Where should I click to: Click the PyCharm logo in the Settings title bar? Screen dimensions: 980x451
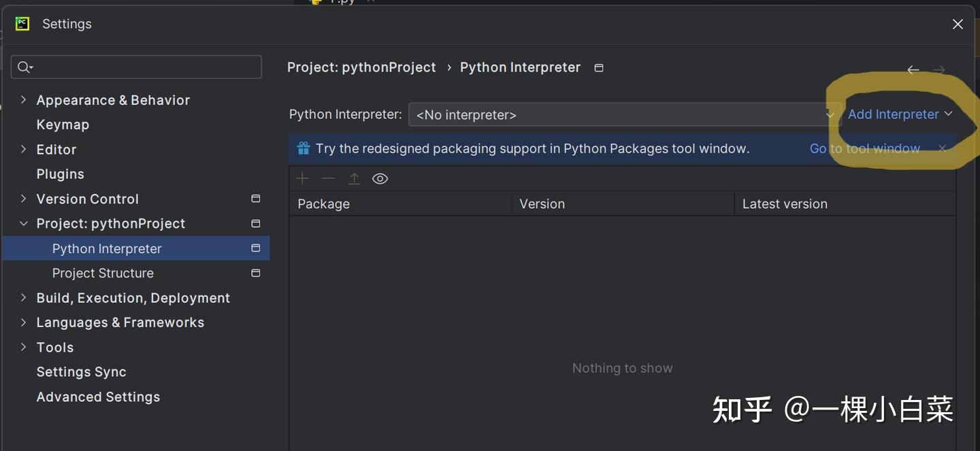point(22,23)
